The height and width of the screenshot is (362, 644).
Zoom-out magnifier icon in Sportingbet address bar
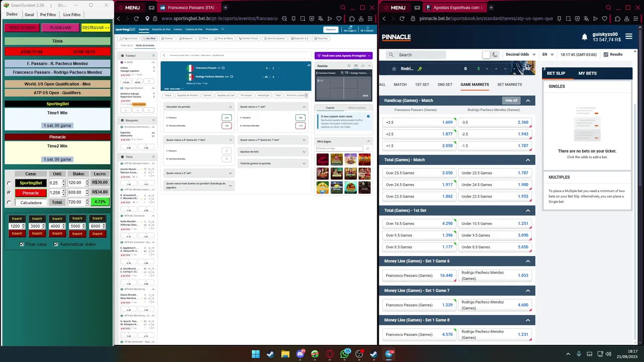(284, 19)
